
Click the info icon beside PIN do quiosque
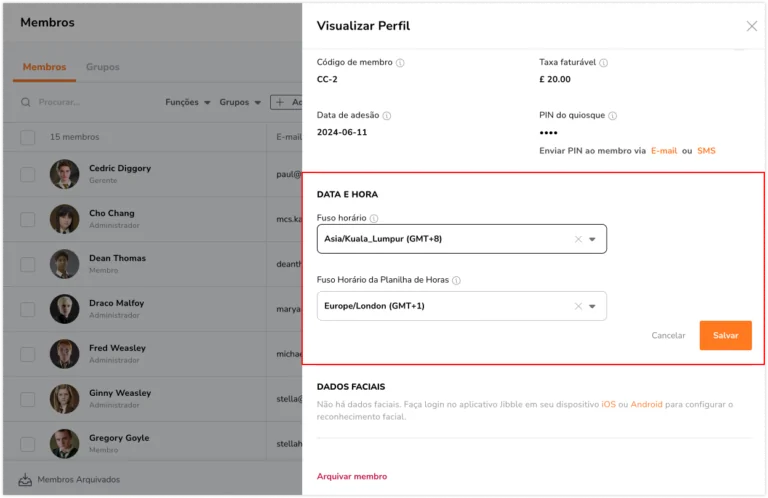click(x=612, y=116)
